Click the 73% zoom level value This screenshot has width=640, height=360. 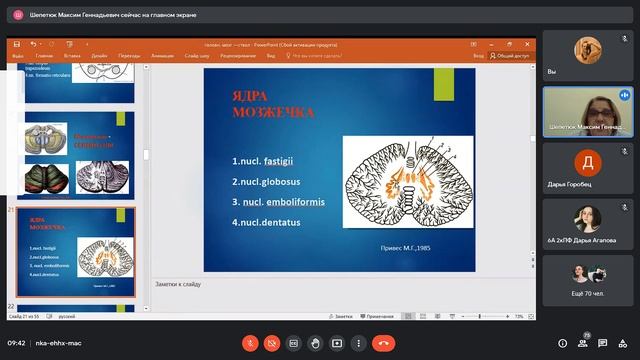tap(519, 316)
